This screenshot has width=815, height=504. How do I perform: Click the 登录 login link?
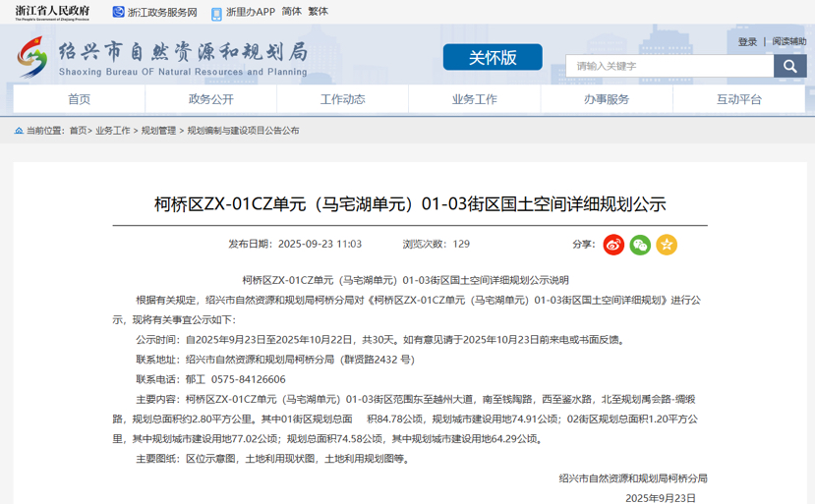747,41
